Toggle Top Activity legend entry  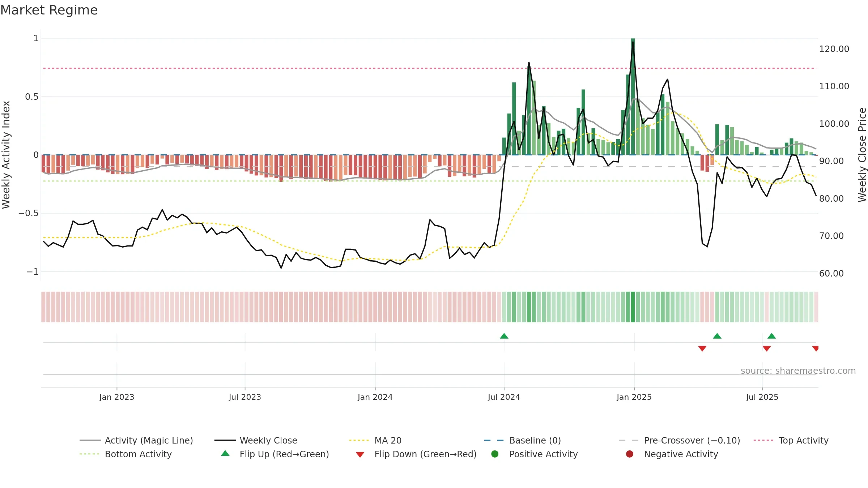click(x=791, y=440)
